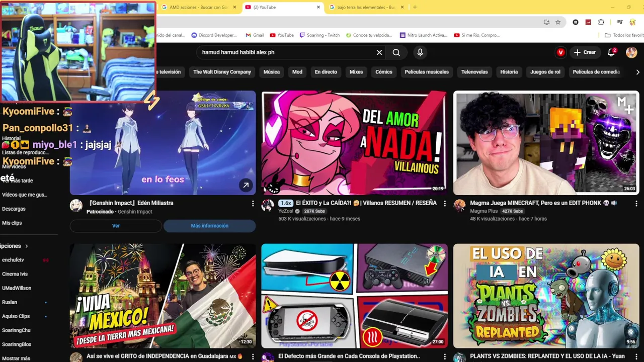Open the Viva Mexico video thumbnail
This screenshot has height=362, width=644.
(x=163, y=296)
